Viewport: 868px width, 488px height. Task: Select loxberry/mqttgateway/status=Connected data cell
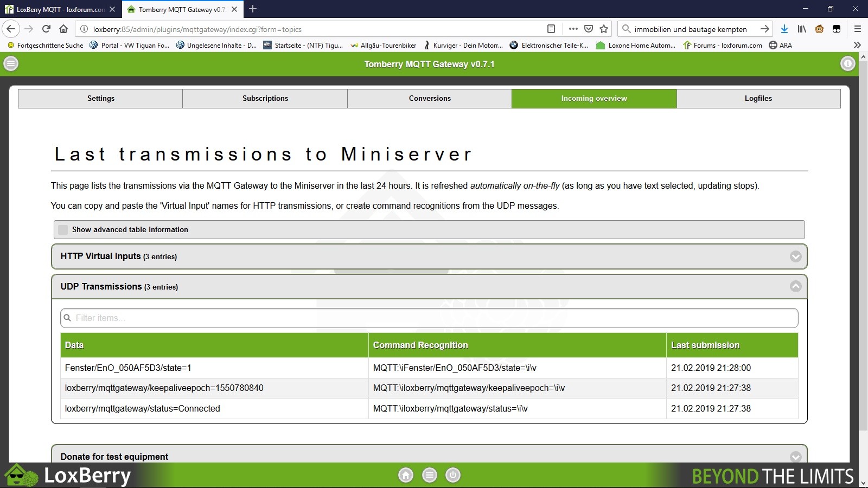(x=214, y=409)
